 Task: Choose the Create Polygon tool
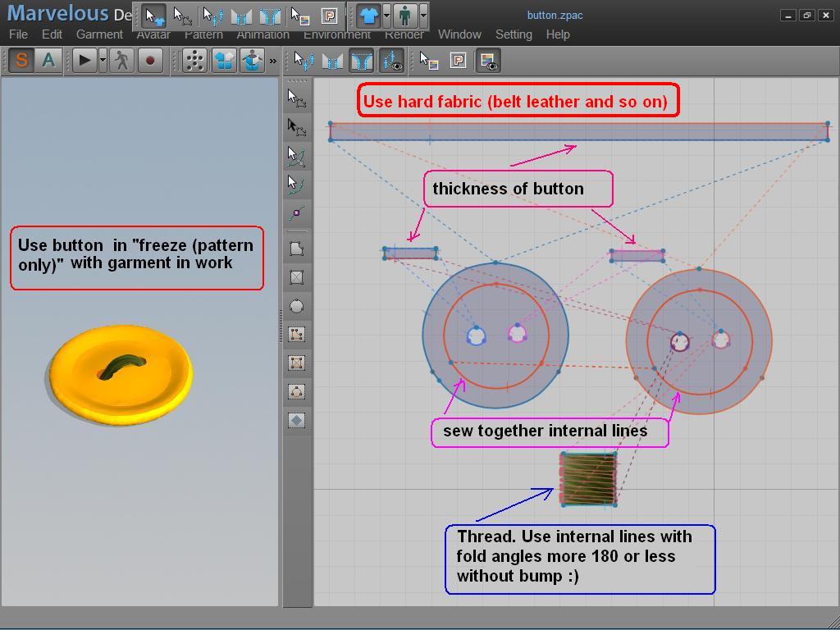[297, 249]
